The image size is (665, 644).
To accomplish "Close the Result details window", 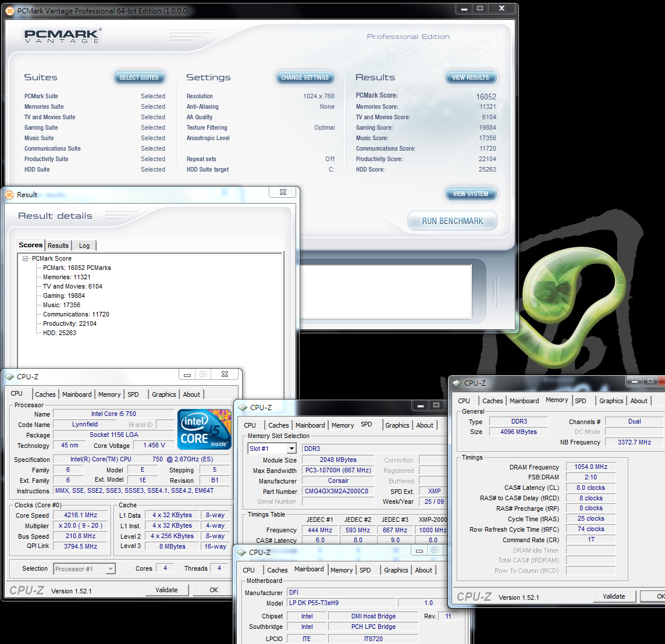I will [x=283, y=193].
